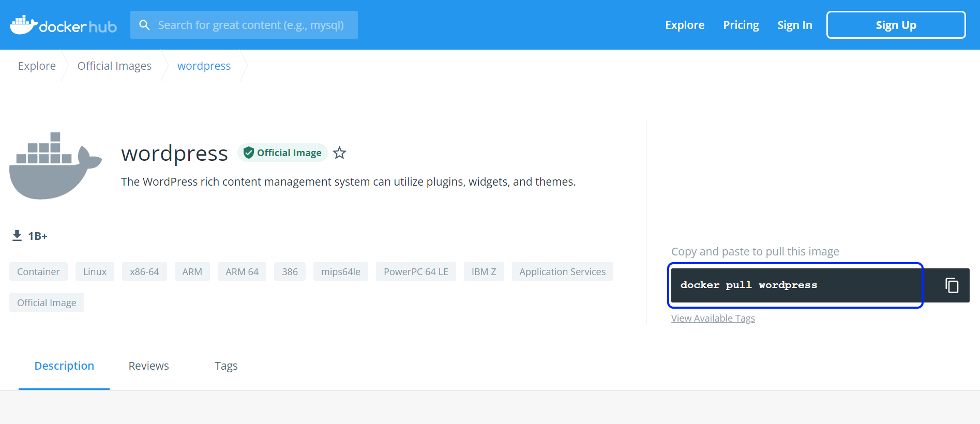Image resolution: width=980 pixels, height=424 pixels.
Task: Select the Linux tag
Action: tap(95, 271)
